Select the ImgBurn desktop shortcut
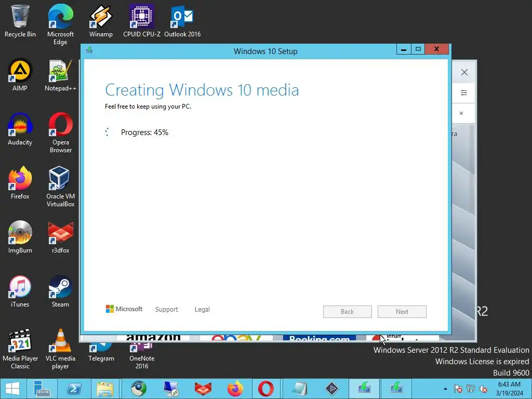 coord(20,237)
